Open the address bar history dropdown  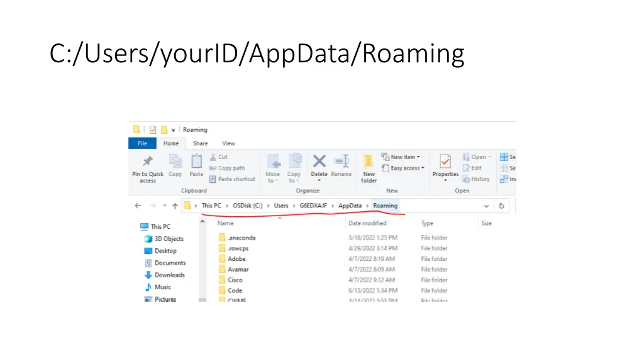486,206
